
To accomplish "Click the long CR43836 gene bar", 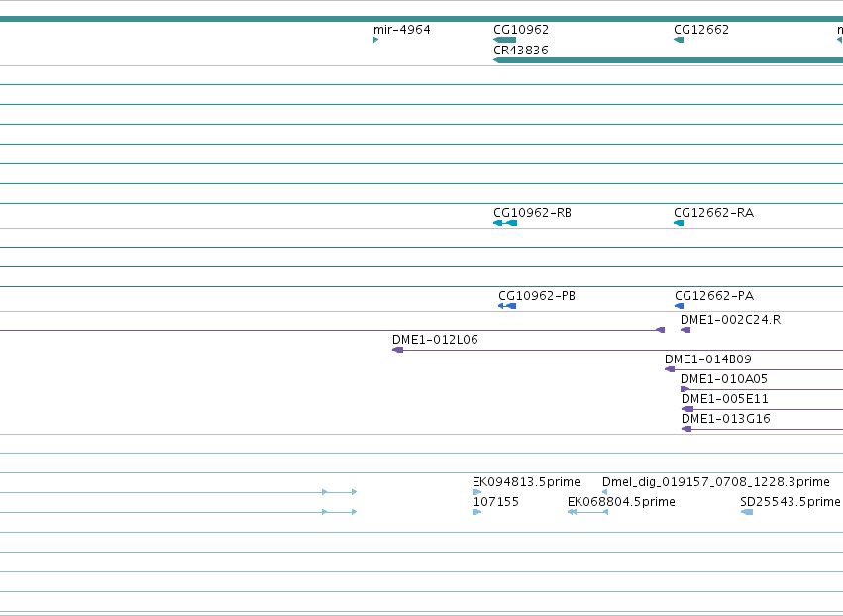I will click(668, 60).
